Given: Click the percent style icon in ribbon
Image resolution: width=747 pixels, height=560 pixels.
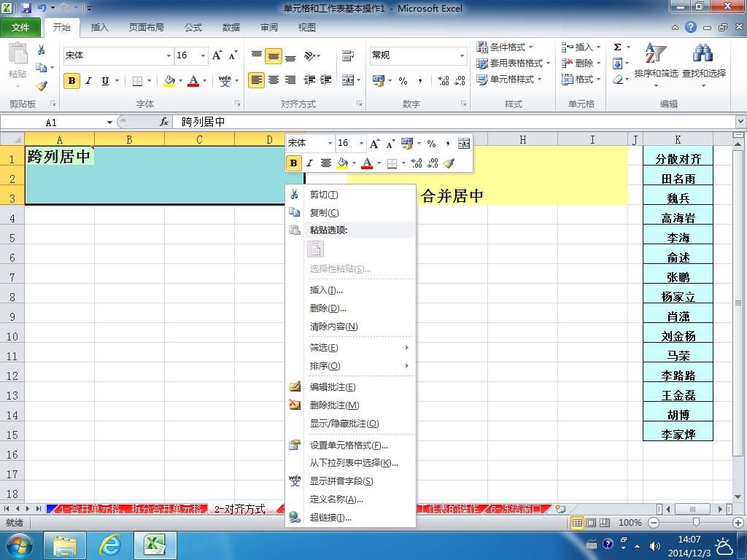Looking at the screenshot, I should click(x=403, y=81).
